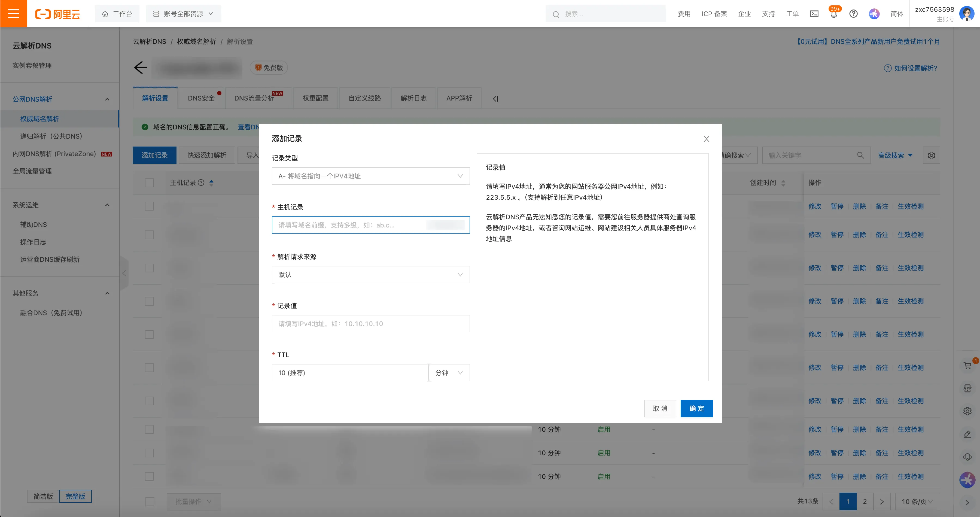Open the 如何设置解析? help link

click(x=911, y=68)
